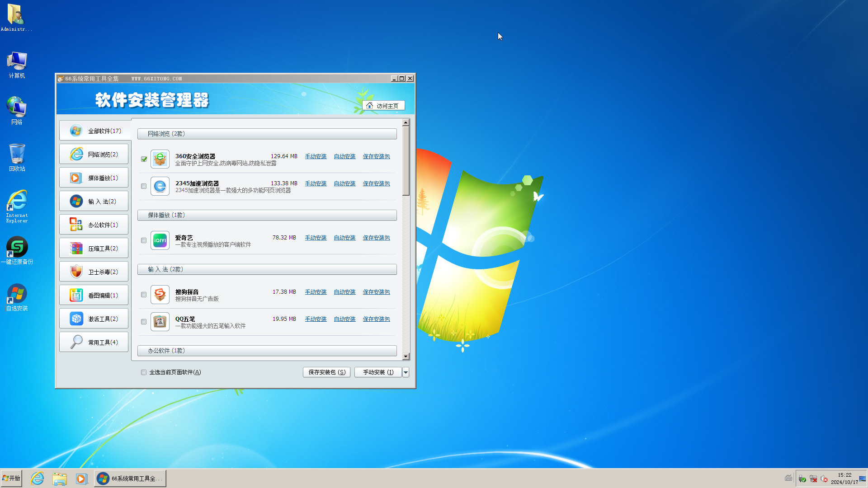The height and width of the screenshot is (488, 868).
Task: Select the 办公软件(1) category
Action: (x=94, y=225)
